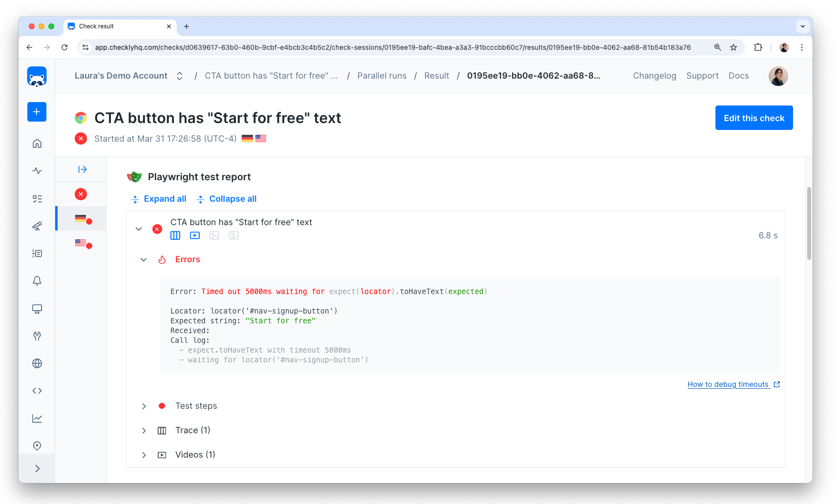
Task: Select the US location run result
Action: point(81,243)
